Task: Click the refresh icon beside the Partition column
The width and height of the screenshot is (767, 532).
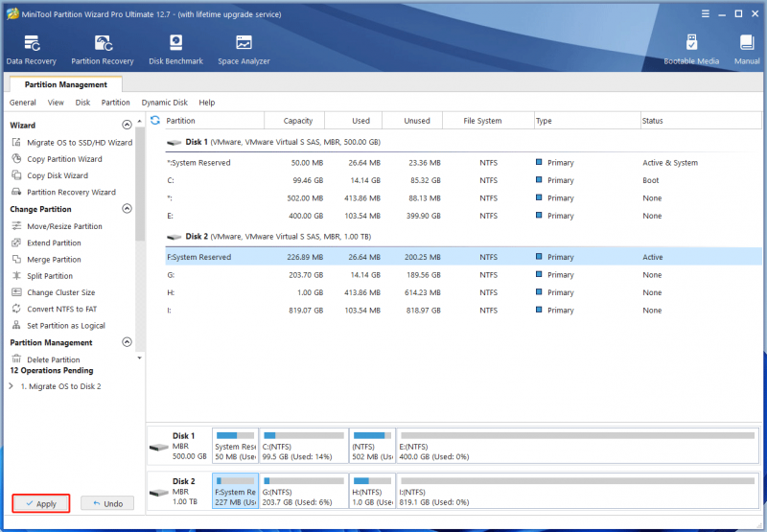Action: [x=155, y=120]
